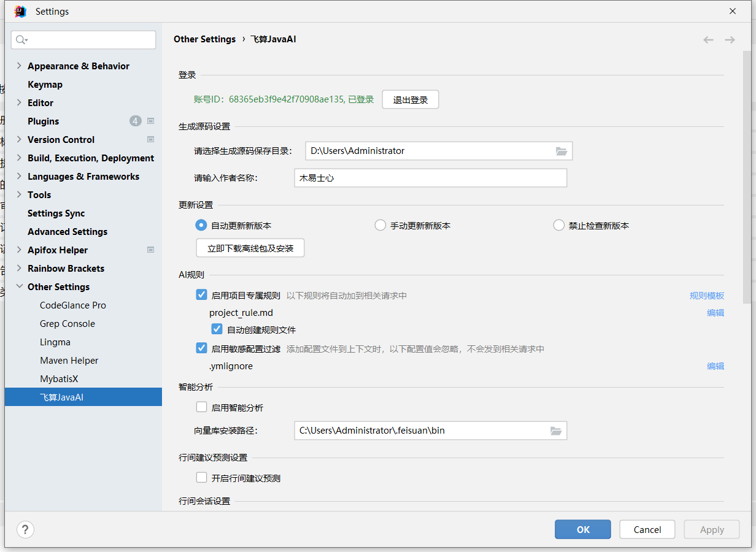
Task: Click the settings search field
Action: coord(83,40)
